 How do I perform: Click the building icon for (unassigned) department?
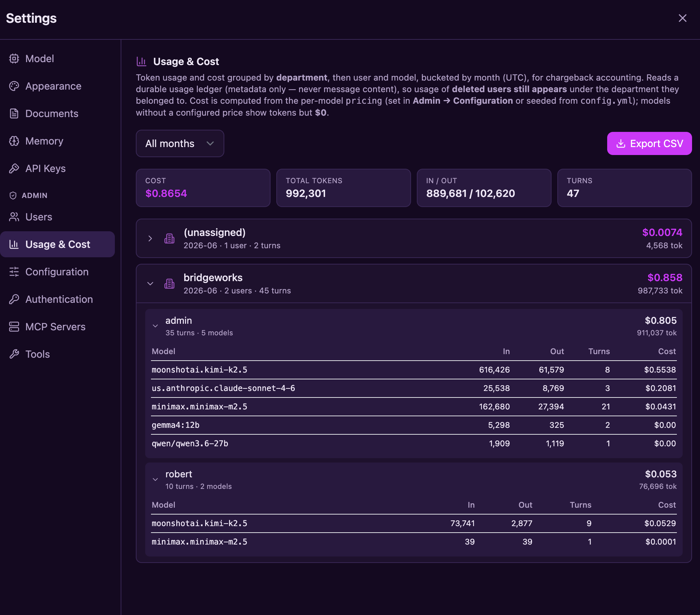click(x=169, y=238)
